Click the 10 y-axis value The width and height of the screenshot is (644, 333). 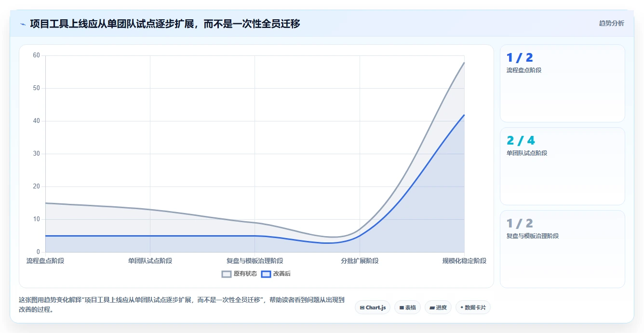37,219
